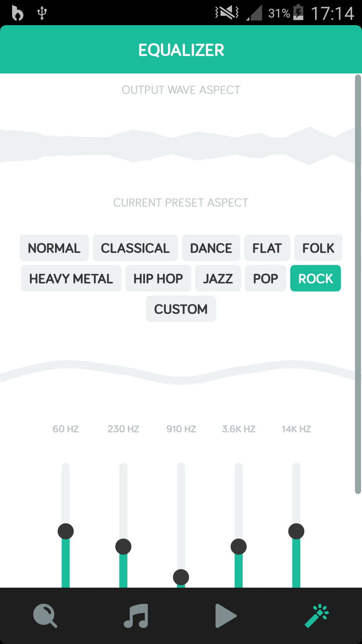Viewport: 362px width, 644px height.
Task: Tap the output wave visualization
Action: tap(181, 146)
